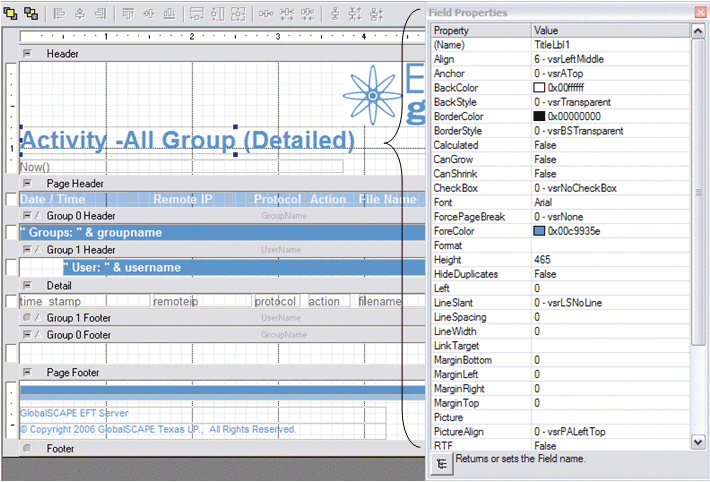Viewport: 710px width, 482px height.
Task: Select the GlobalSCAPE EFT Server footer label
Action: [x=75, y=413]
